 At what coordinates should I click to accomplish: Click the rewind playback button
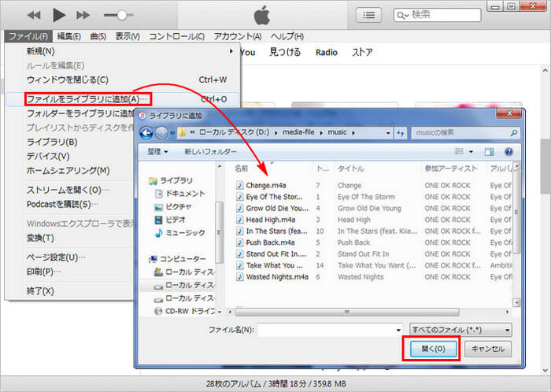(34, 15)
